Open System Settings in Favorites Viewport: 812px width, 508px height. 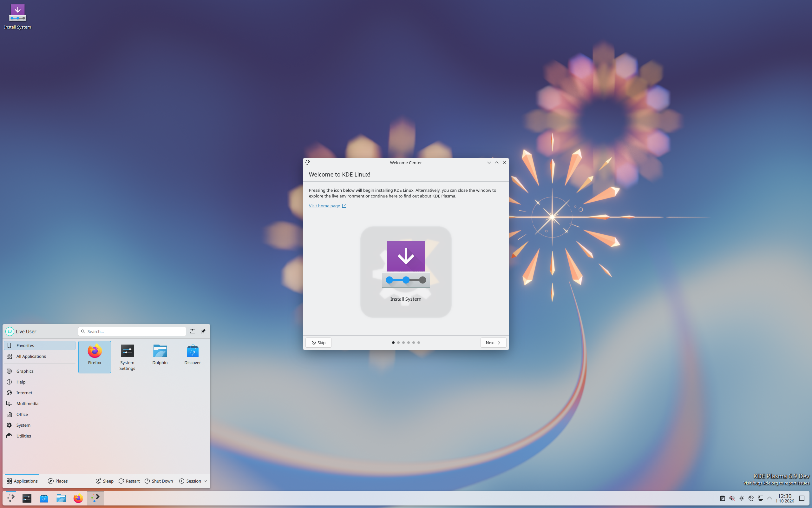click(x=127, y=357)
